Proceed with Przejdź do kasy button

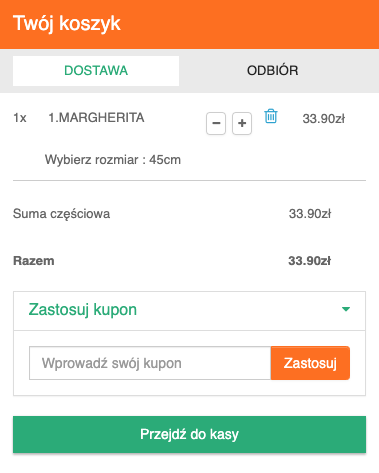(189, 434)
